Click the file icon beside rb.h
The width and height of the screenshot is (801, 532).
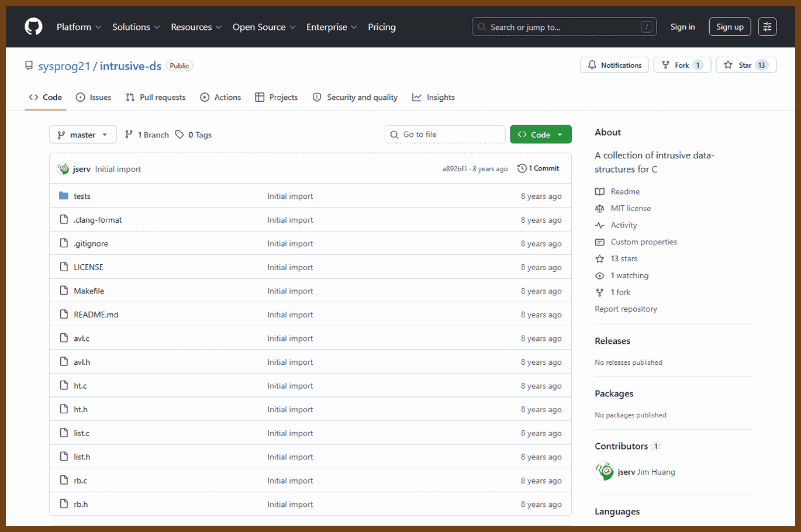pyautogui.click(x=64, y=504)
